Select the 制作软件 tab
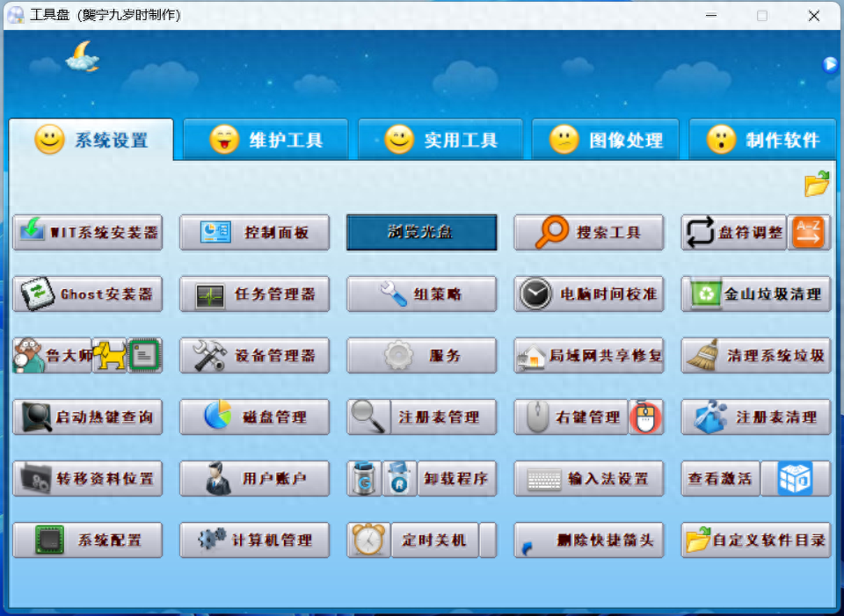This screenshot has width=844, height=616. coord(762,140)
